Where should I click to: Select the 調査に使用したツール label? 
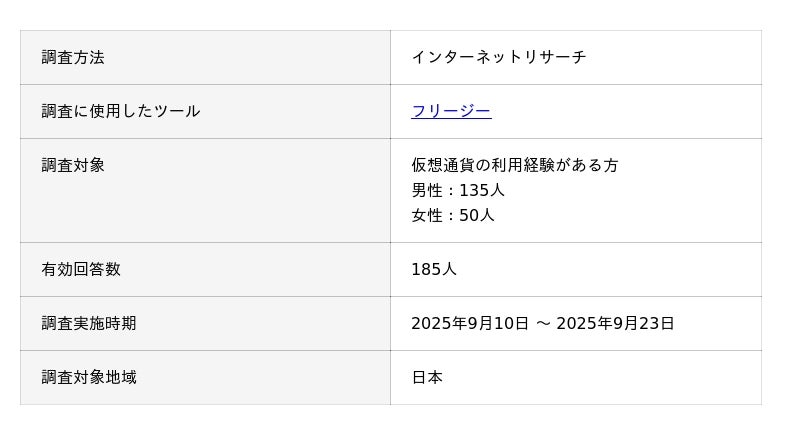pos(121,111)
